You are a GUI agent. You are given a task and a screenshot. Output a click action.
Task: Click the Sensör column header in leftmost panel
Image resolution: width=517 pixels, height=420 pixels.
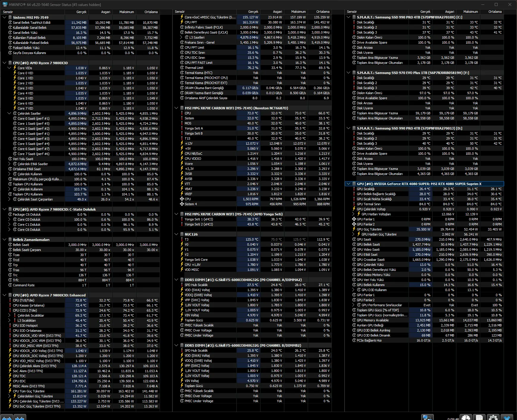coord(33,12)
